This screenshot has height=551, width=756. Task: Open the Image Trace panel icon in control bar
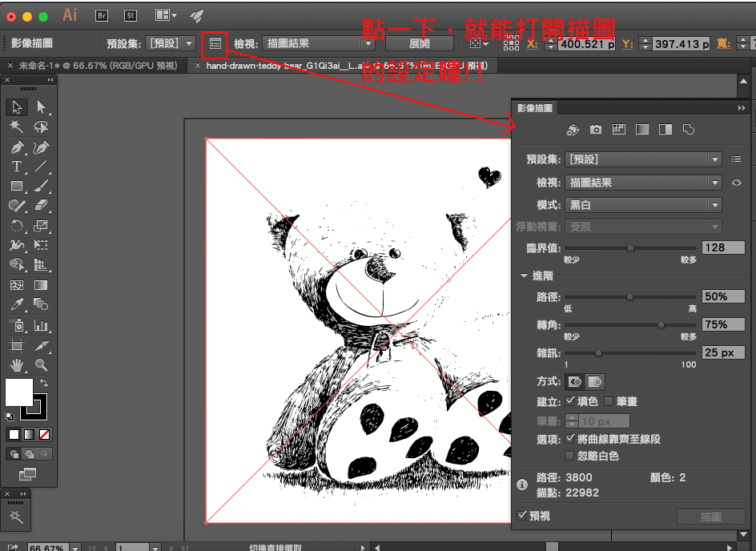(215, 43)
